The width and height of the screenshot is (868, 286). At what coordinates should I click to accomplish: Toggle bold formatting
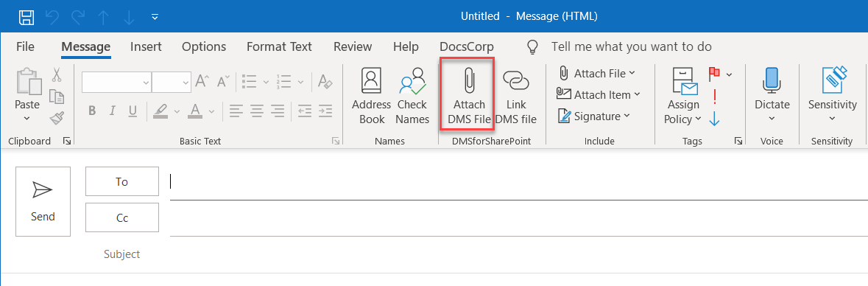click(93, 111)
